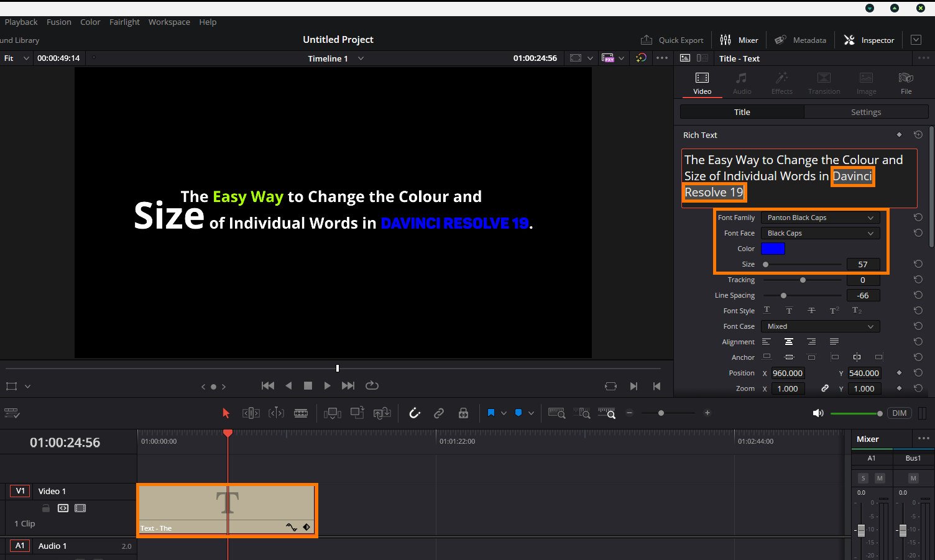Select the Dynamic Trim Mode tool
The width and height of the screenshot is (935, 560).
pos(276,413)
